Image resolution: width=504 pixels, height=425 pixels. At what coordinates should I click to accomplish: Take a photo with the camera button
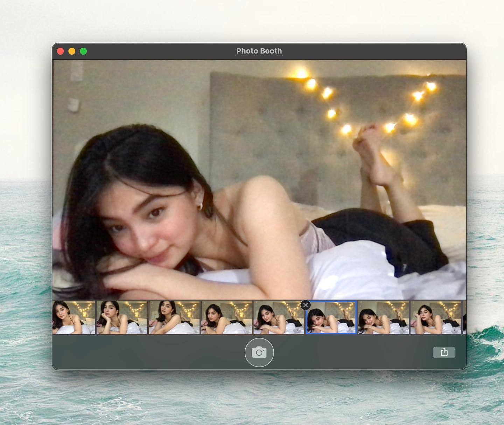click(x=259, y=352)
